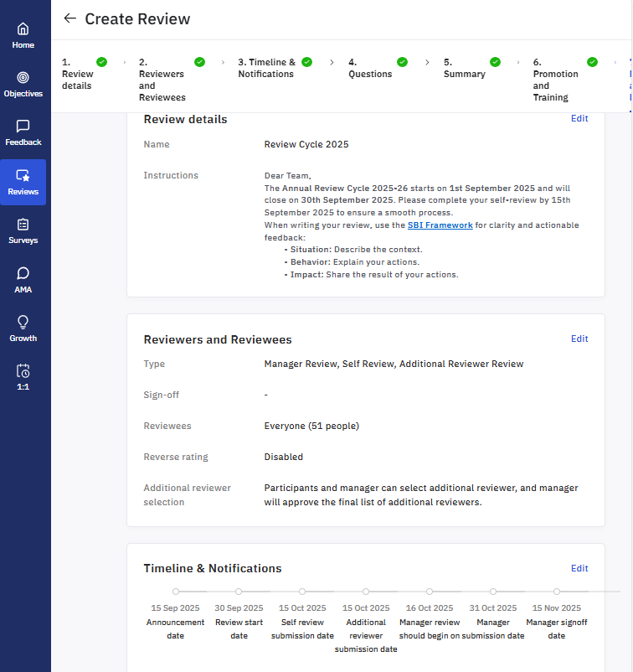
Task: Open the Surveys clipboard icon
Action: [23, 225]
